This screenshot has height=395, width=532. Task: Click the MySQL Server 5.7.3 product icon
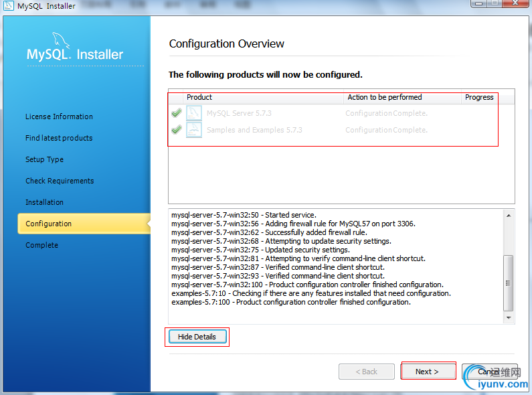(x=194, y=113)
